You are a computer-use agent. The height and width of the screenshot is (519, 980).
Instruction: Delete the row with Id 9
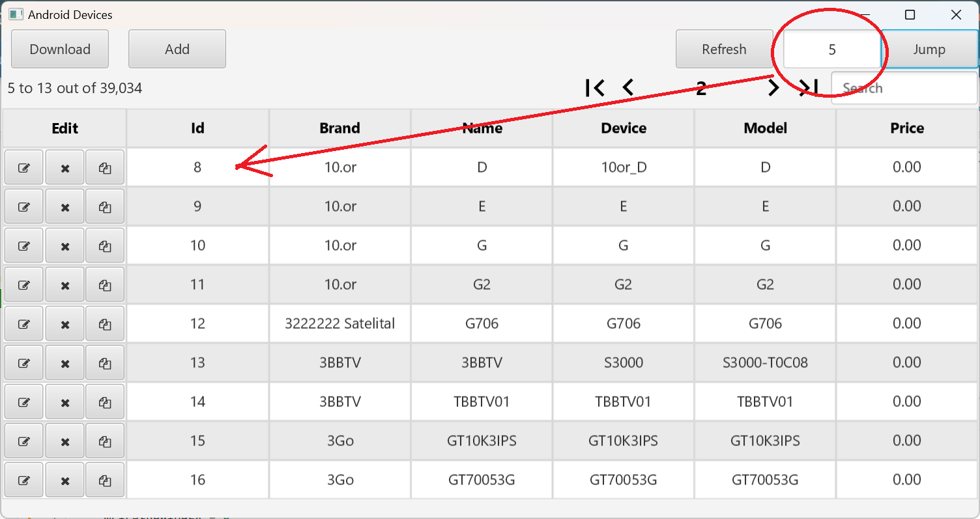tap(65, 207)
